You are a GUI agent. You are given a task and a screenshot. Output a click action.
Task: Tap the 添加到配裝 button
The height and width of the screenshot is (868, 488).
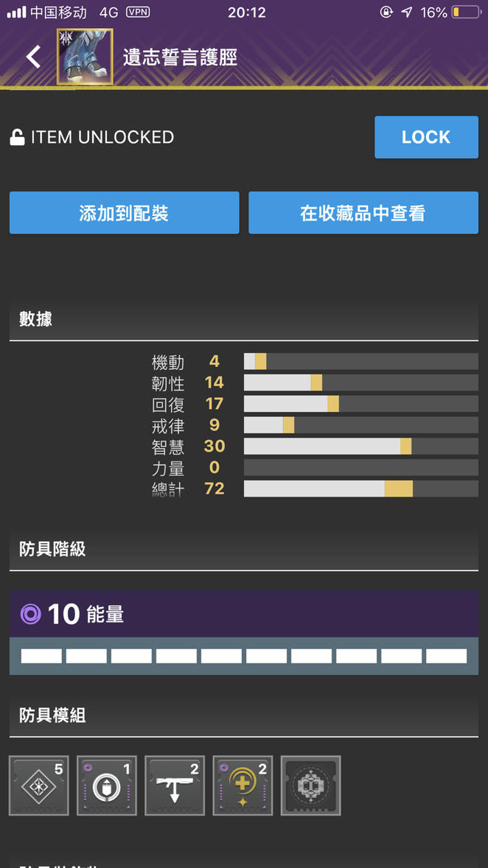124,212
